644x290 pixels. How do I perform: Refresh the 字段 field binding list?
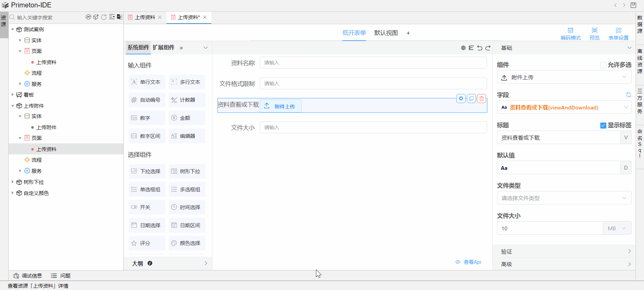coord(628,95)
